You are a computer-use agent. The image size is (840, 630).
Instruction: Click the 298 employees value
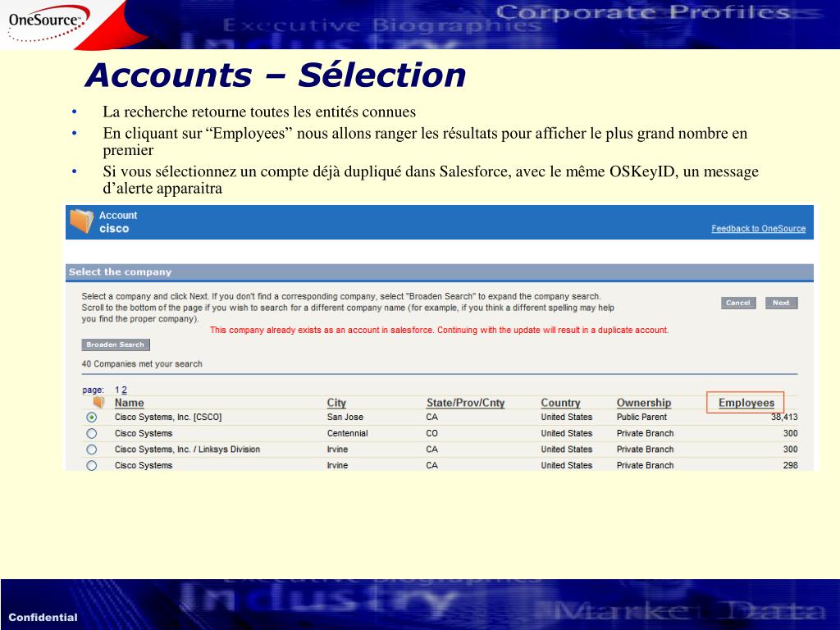(790, 466)
